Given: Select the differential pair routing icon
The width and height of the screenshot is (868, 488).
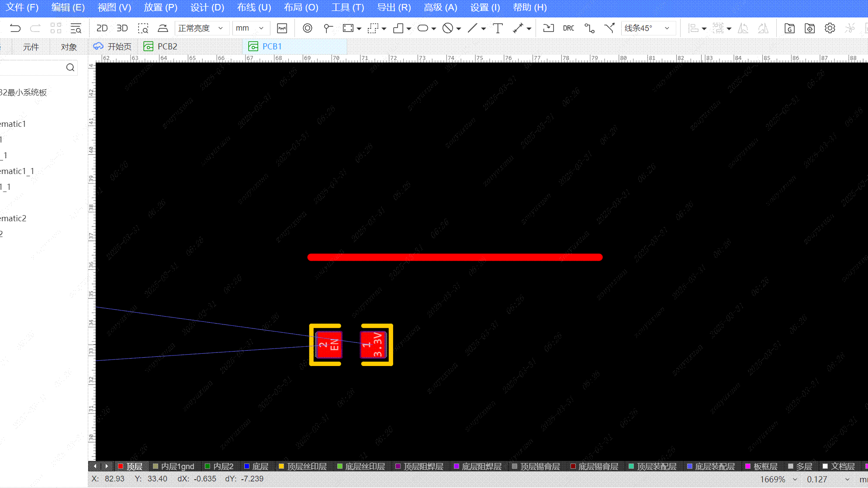Looking at the screenshot, I should 609,28.
